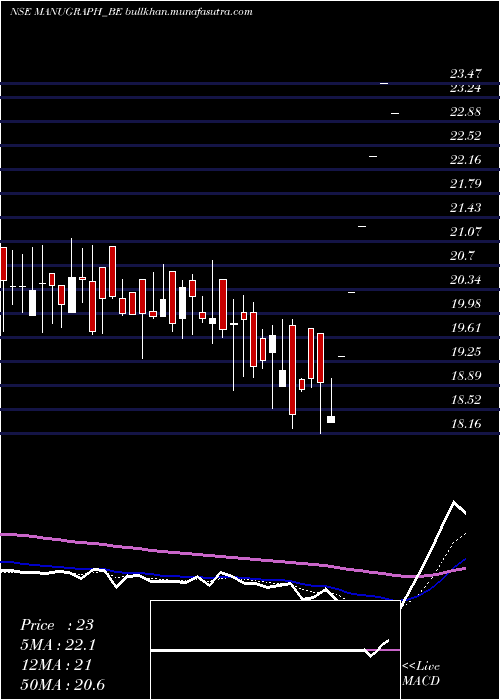
Task: Select the 22.88 price level label
Action: 465,112
